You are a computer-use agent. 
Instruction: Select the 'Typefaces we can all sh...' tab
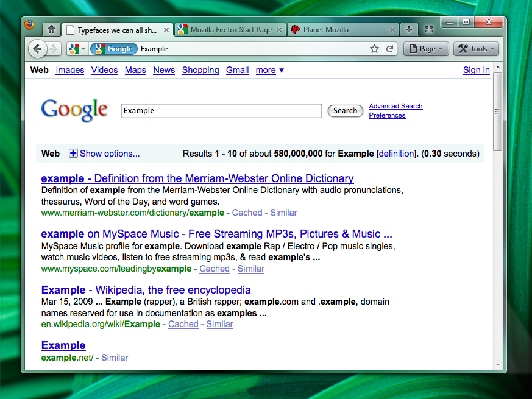[x=113, y=29]
